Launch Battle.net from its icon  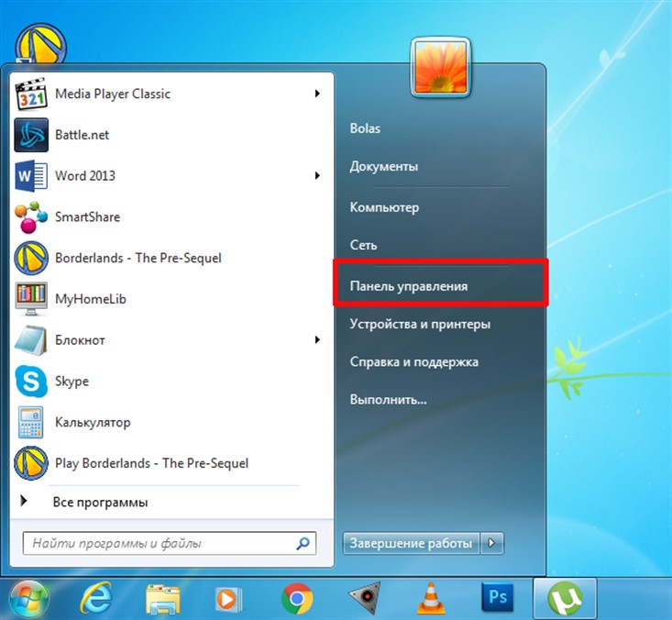(31, 135)
